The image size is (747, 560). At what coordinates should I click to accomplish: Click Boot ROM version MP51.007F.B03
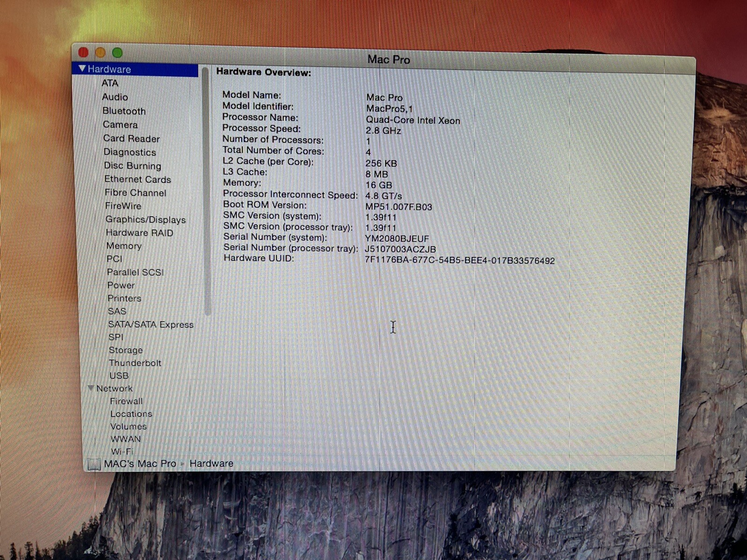(399, 207)
